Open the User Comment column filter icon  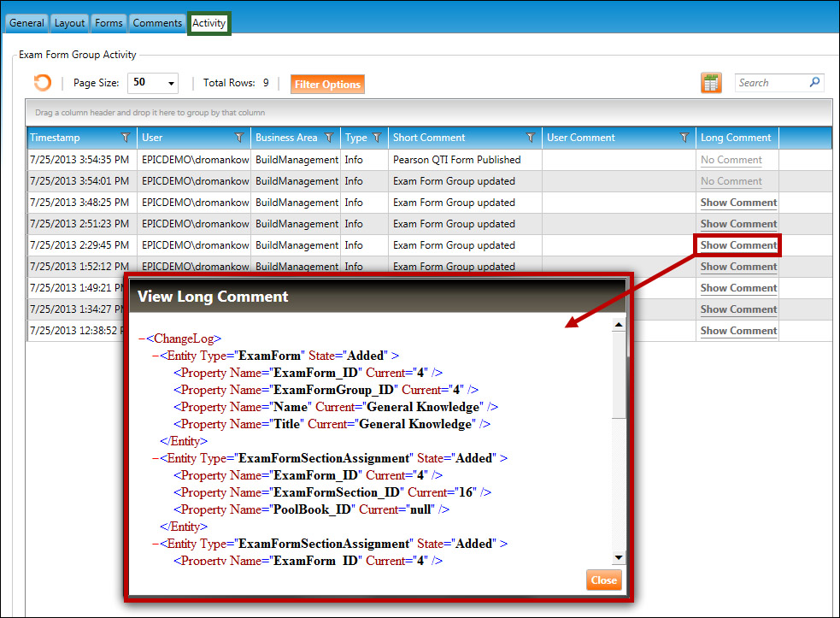point(684,138)
